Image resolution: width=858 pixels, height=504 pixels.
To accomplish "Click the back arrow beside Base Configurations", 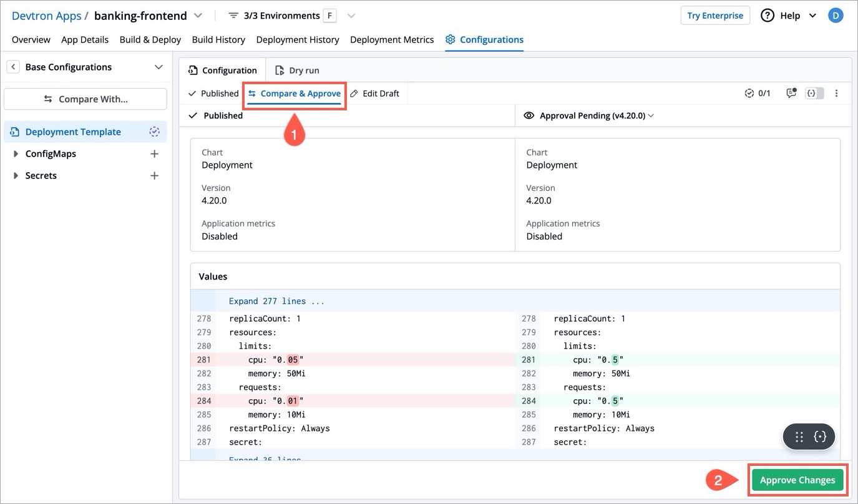I will 12,67.
